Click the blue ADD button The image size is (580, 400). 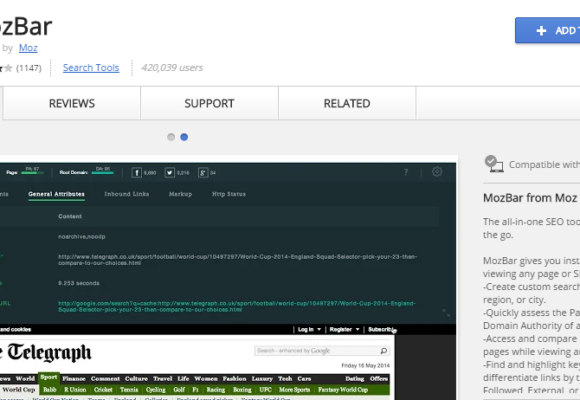[548, 30]
